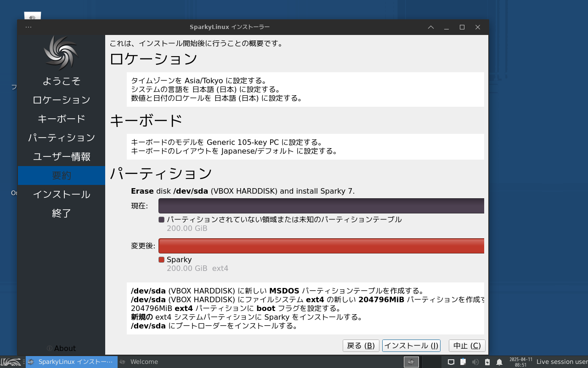Open the キーボード step in the sidebar
The width and height of the screenshot is (588, 368).
click(x=62, y=119)
